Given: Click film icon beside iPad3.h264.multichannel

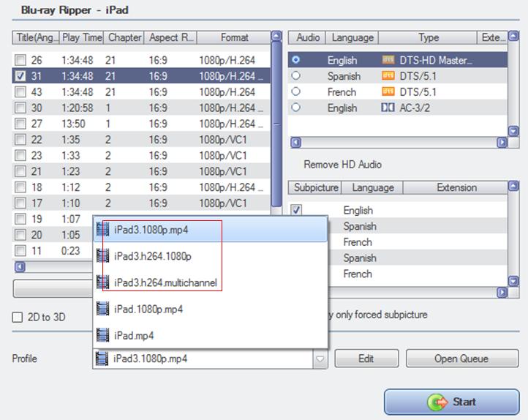Looking at the screenshot, I should click(x=102, y=282).
